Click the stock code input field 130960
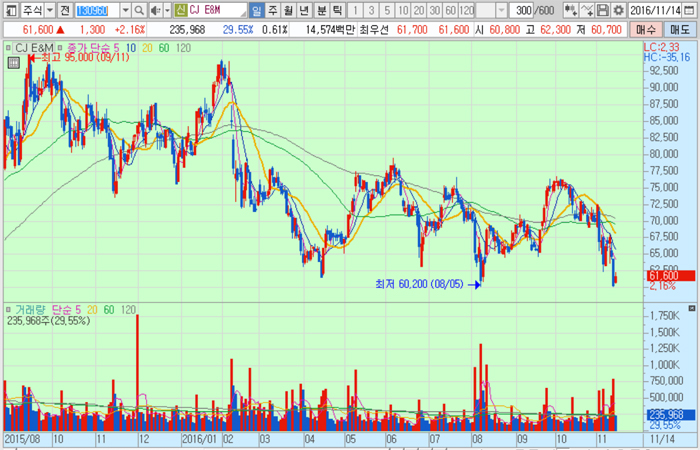 pyautogui.click(x=96, y=10)
